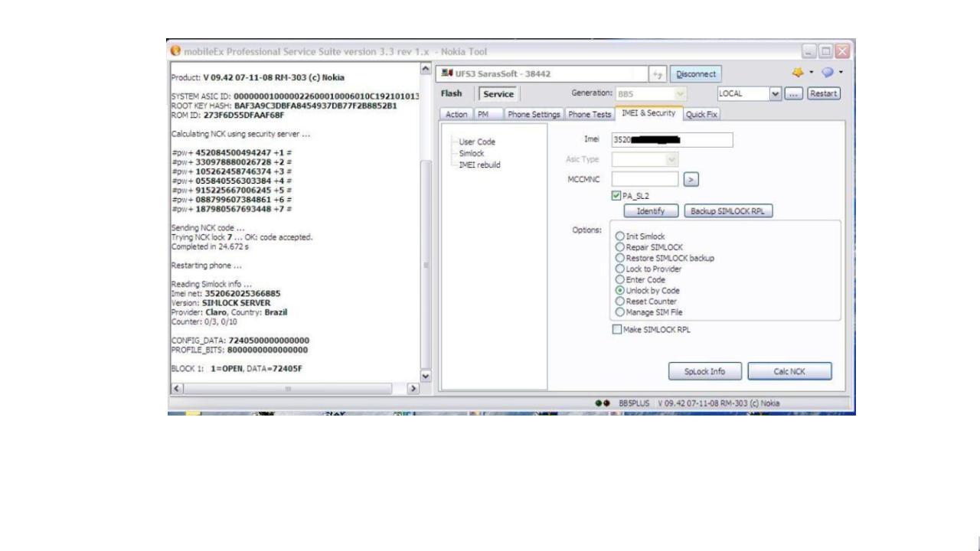Select the Manage SIM File option
The width and height of the screenshot is (980, 551).
(x=620, y=312)
